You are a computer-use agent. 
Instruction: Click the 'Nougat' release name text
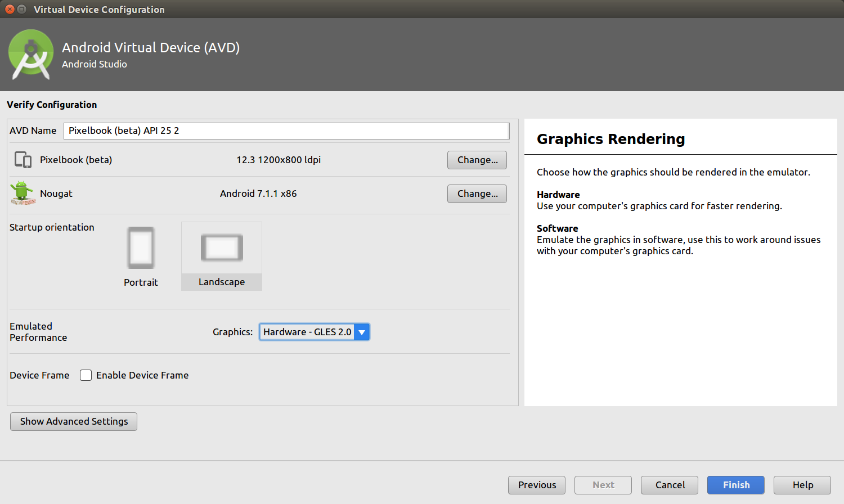pyautogui.click(x=56, y=193)
